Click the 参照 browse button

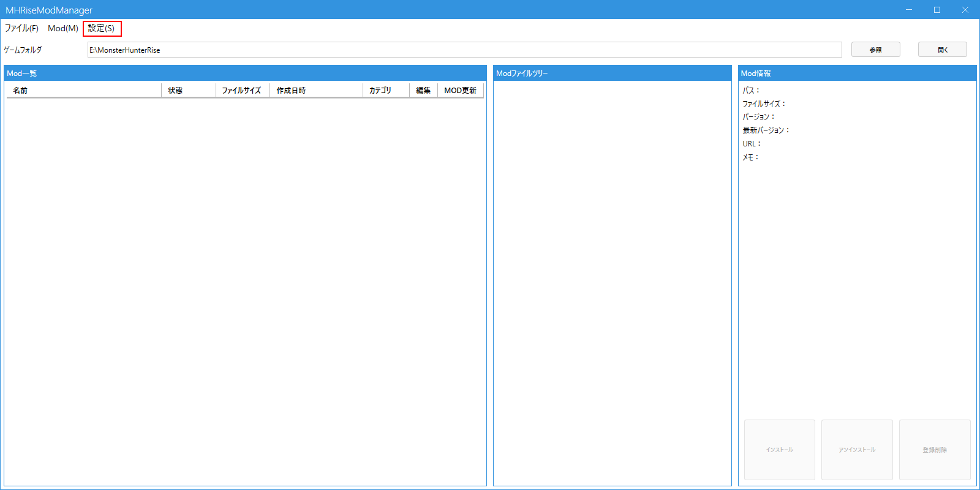pos(876,50)
